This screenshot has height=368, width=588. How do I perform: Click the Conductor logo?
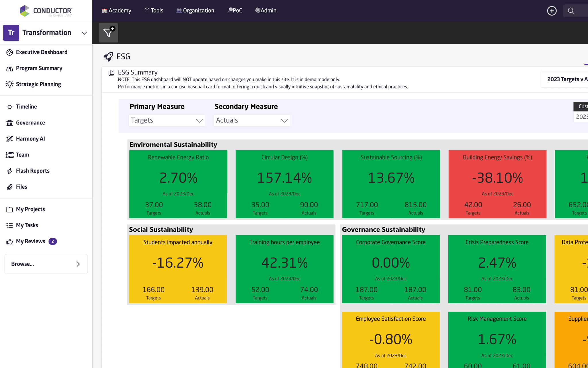point(46,11)
